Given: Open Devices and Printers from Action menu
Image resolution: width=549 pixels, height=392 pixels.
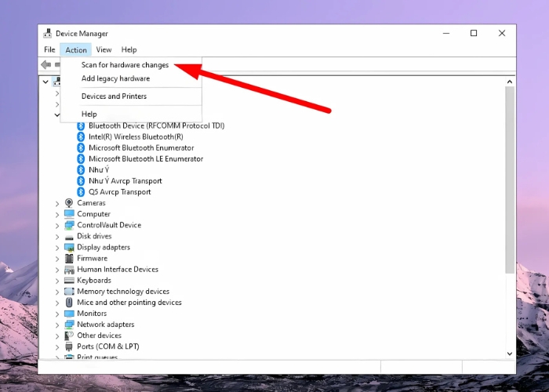Looking at the screenshot, I should point(114,96).
